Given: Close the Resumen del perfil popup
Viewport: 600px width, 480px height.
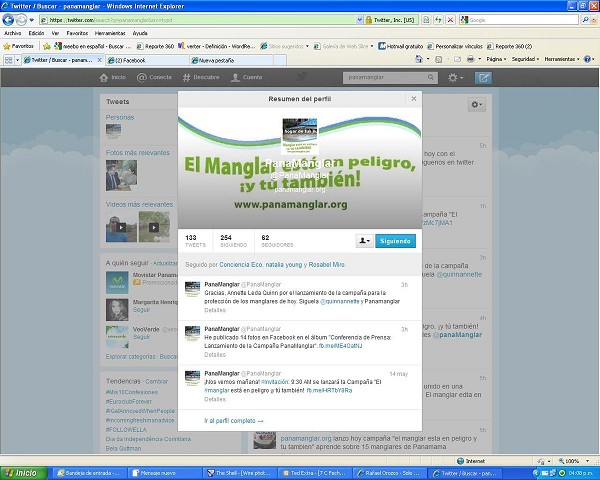Looking at the screenshot, I should pyautogui.click(x=414, y=99).
